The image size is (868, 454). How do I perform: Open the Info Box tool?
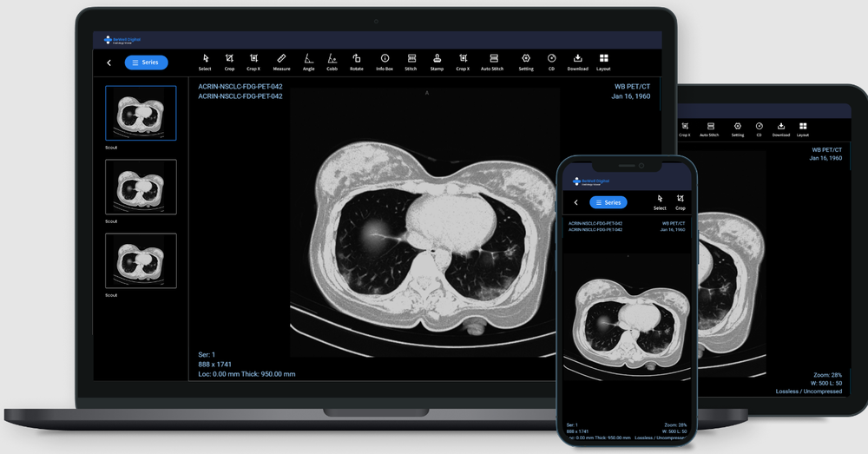[385, 62]
